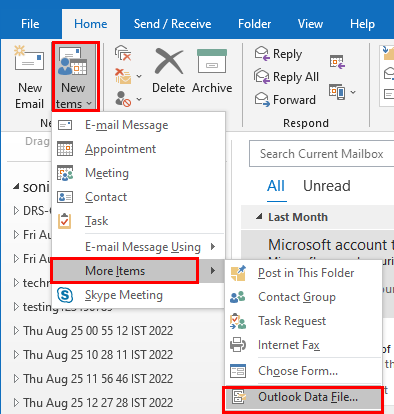
Task: Open the Help ribbon tab
Action: pos(362,24)
